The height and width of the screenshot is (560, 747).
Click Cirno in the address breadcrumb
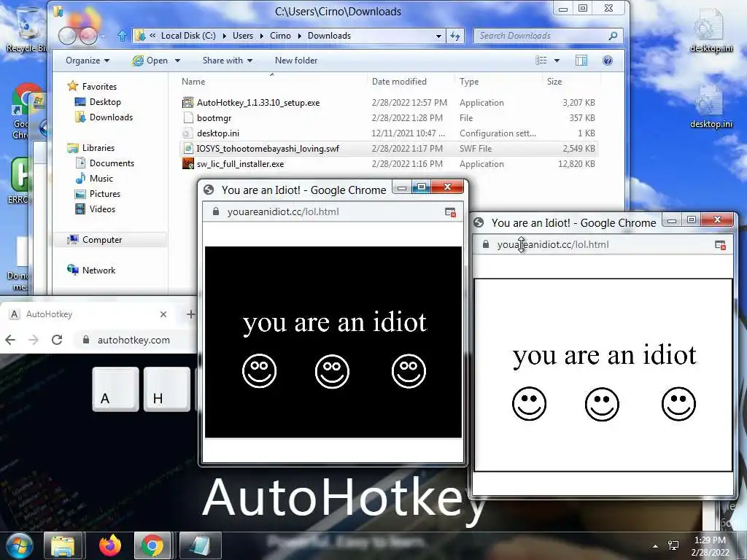click(280, 36)
